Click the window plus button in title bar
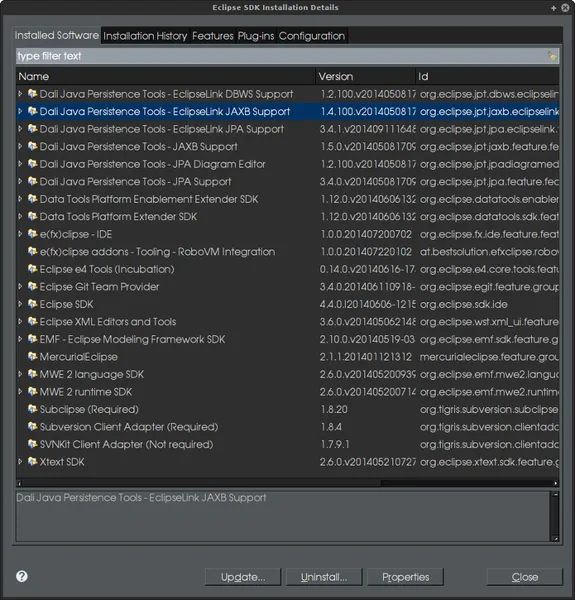Viewport: 575px width, 600px height. coord(554,8)
